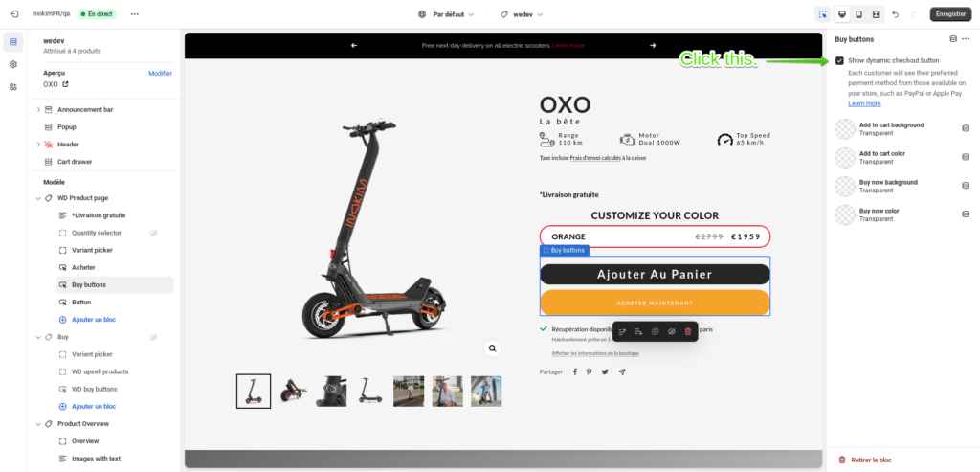980x472 pixels.
Task: Unhide the Buy section eye icon
Action: tap(153, 337)
